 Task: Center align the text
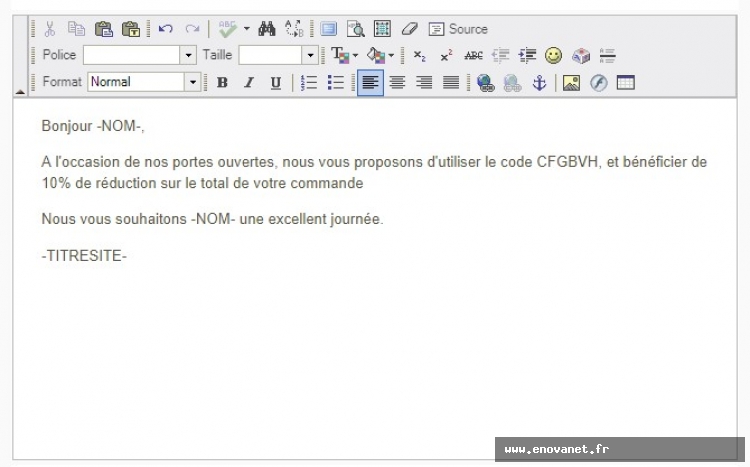pyautogui.click(x=397, y=83)
